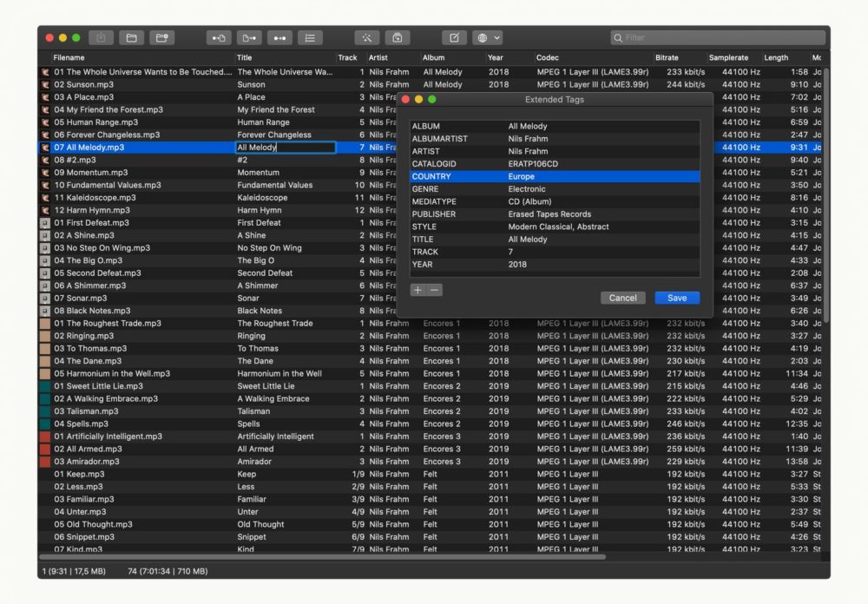Open the Tag to Tag converter

click(279, 37)
